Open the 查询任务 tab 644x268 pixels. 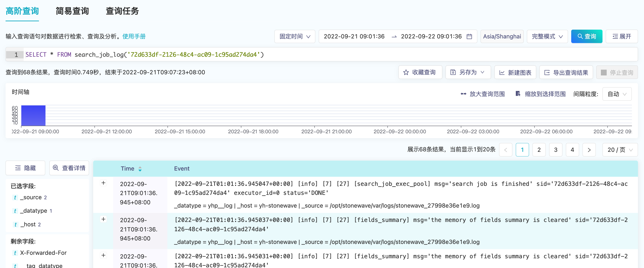(122, 11)
